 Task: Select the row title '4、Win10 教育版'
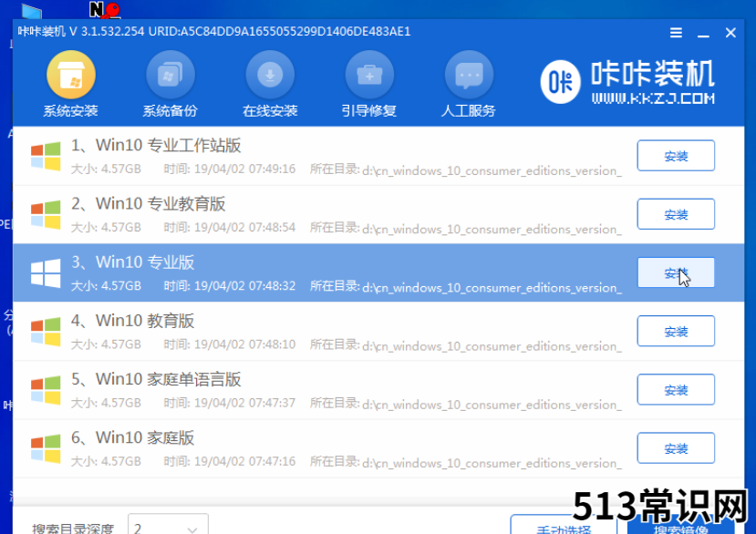pos(132,321)
